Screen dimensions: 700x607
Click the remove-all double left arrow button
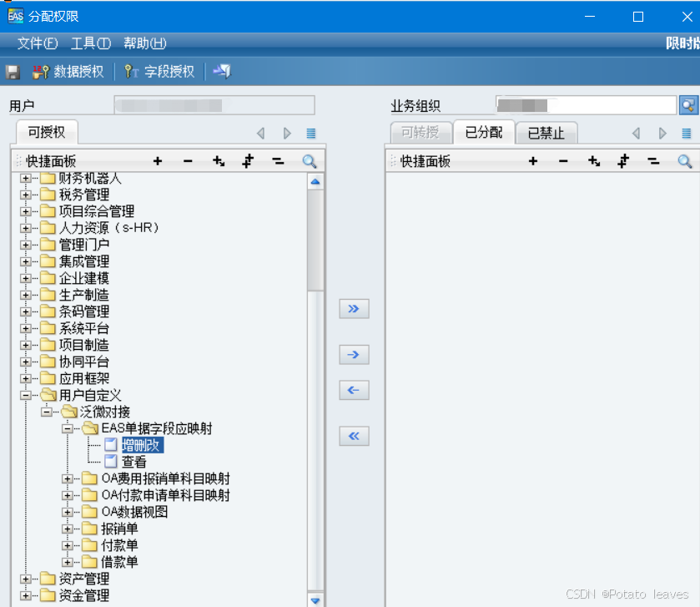[354, 436]
